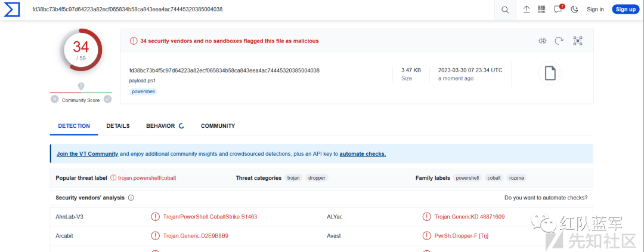Click the malicious alert icon in banner
Image resolution: width=644 pixels, height=252 pixels.
[x=134, y=41]
